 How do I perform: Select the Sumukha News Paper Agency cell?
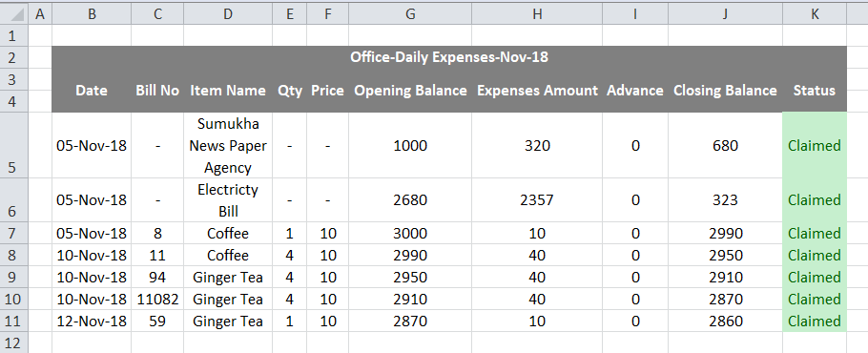[x=228, y=145]
